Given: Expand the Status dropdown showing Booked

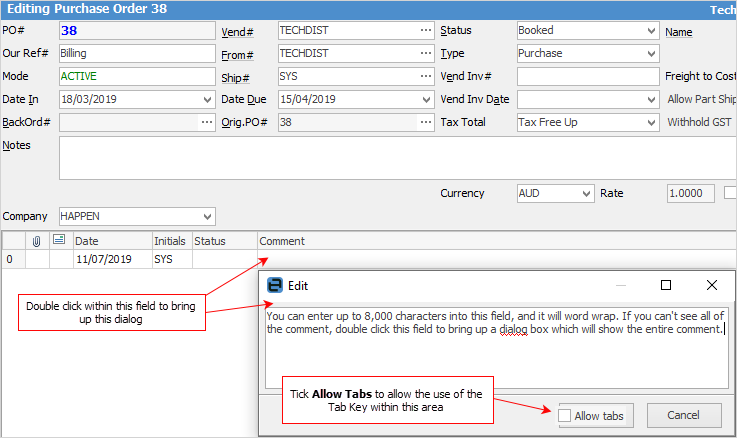Looking at the screenshot, I should 651,31.
